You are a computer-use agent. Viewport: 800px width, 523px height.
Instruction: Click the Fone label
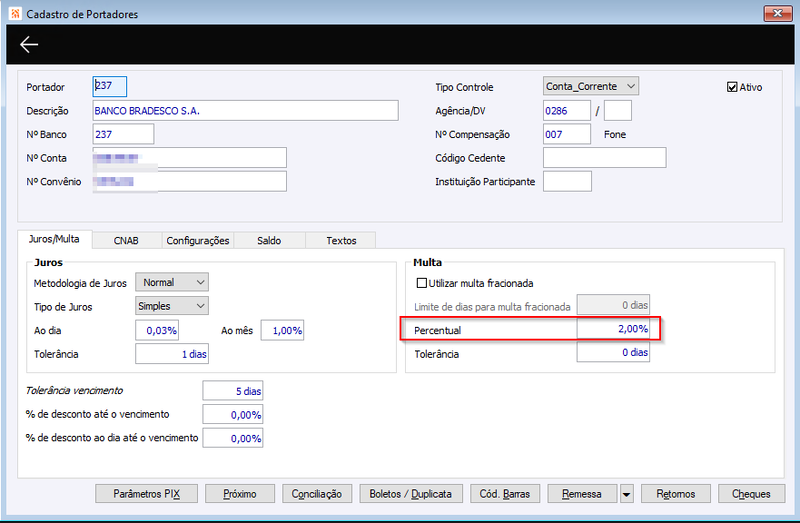[615, 134]
